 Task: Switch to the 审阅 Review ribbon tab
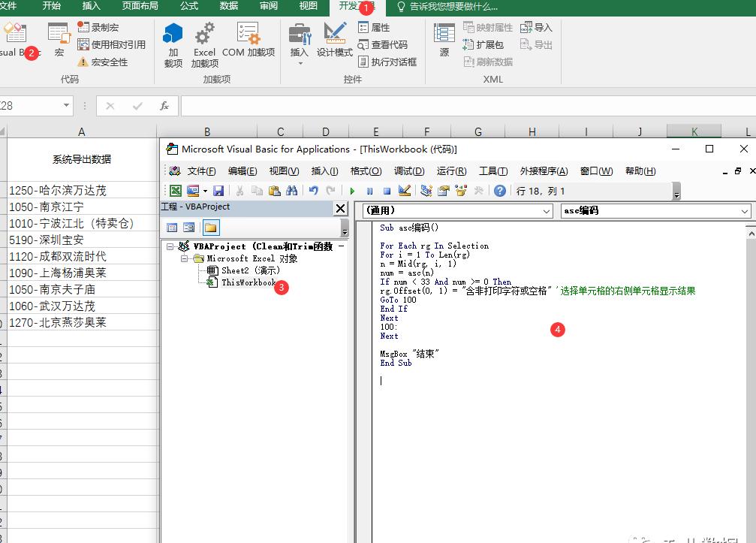point(269,6)
